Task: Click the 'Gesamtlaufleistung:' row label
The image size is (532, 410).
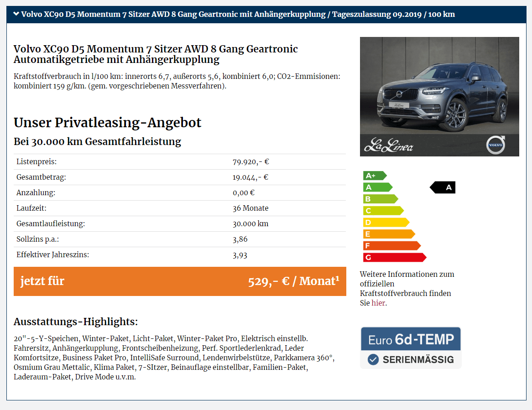Action: [51, 224]
